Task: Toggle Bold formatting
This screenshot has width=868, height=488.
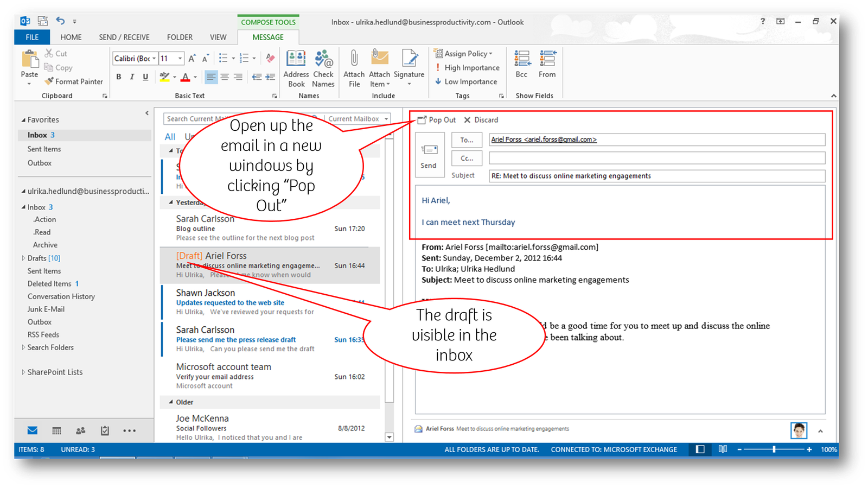Action: [119, 77]
